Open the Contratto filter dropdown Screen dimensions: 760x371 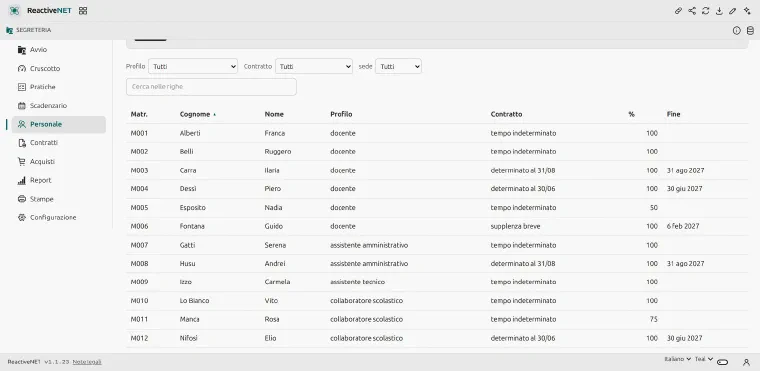pos(314,66)
